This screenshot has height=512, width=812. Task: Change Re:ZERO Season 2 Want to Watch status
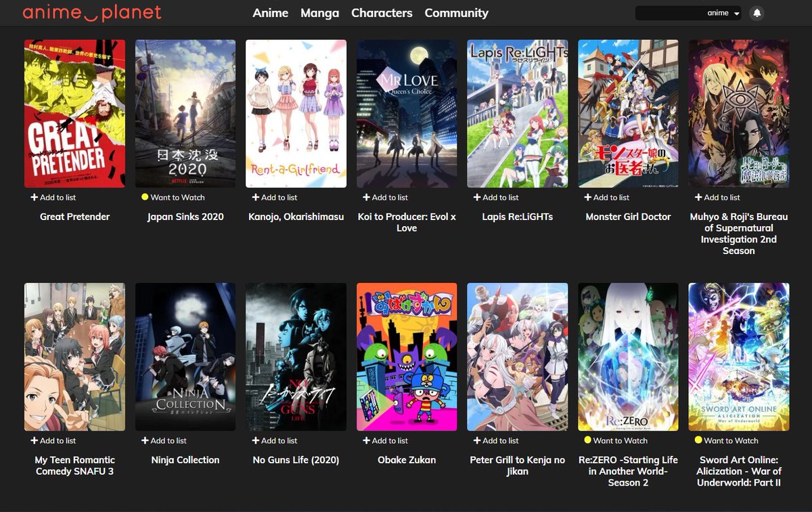[616, 440]
